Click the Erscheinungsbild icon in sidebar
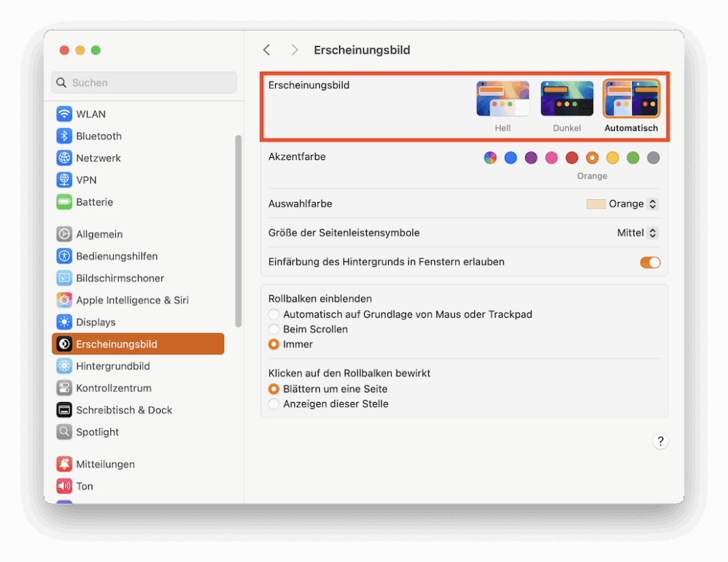Image resolution: width=728 pixels, height=562 pixels. pyautogui.click(x=64, y=344)
